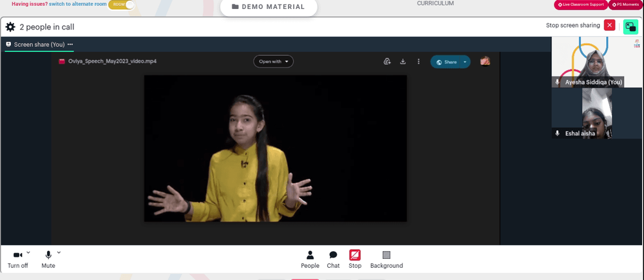
Task: Open vertical three-dot more actions menu
Action: pos(419,62)
